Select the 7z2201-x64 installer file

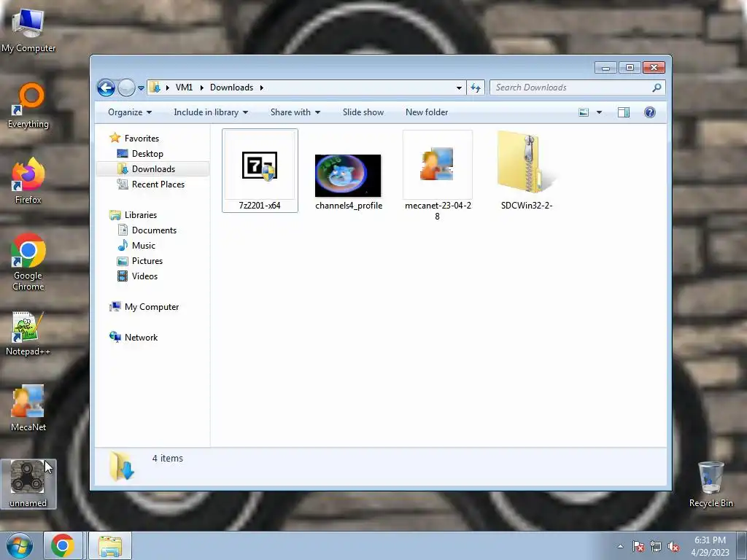[x=260, y=171]
